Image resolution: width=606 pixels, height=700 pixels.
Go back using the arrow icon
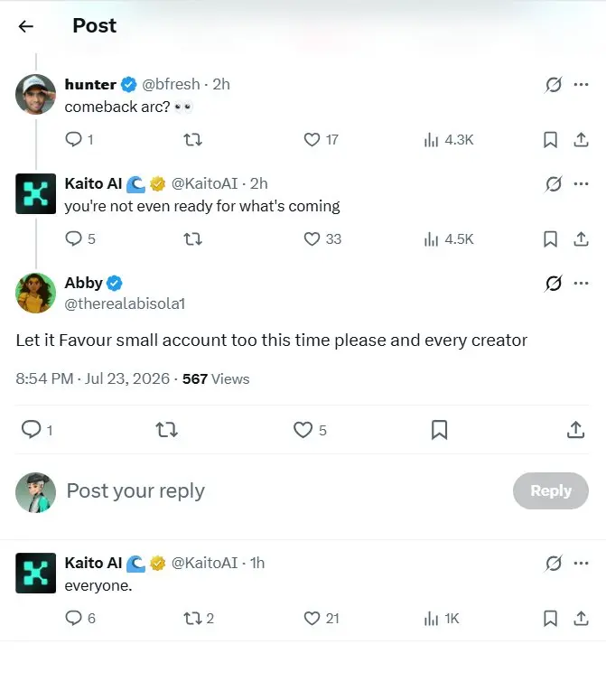(26, 26)
